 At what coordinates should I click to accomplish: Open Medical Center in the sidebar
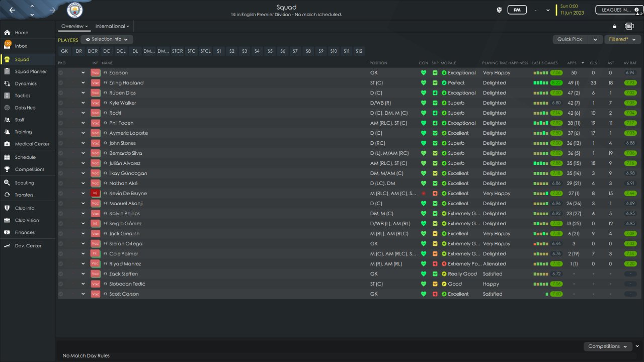pos(32,144)
